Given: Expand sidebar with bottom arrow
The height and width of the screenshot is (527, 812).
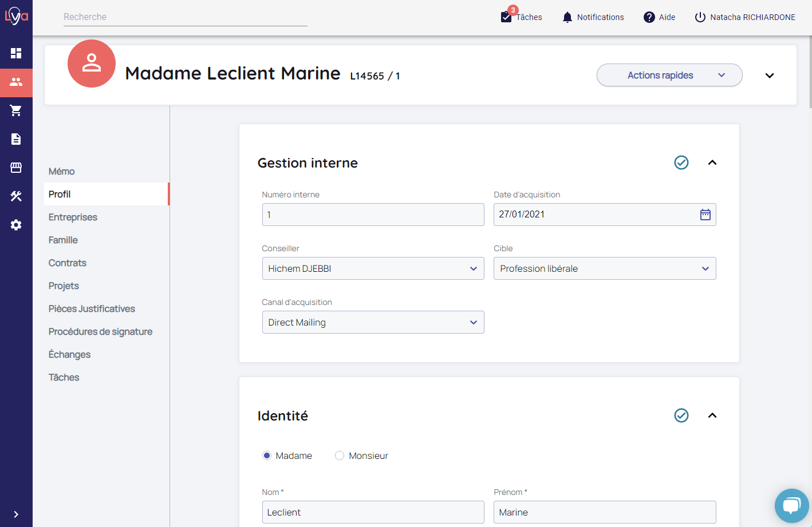Looking at the screenshot, I should coord(16,514).
